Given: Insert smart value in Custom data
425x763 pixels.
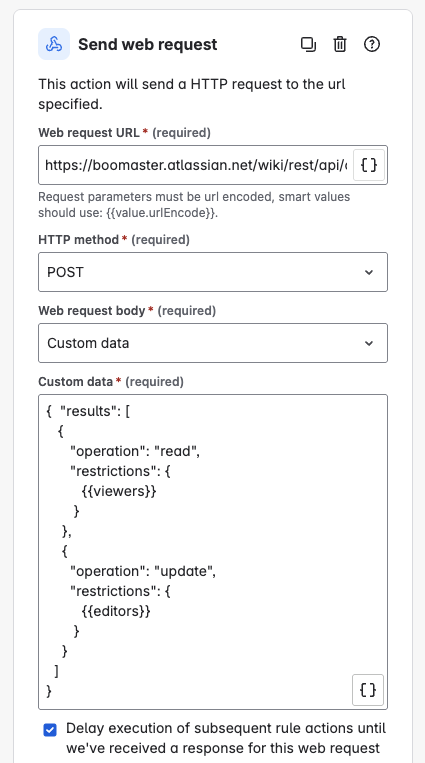Looking at the screenshot, I should 368,690.
